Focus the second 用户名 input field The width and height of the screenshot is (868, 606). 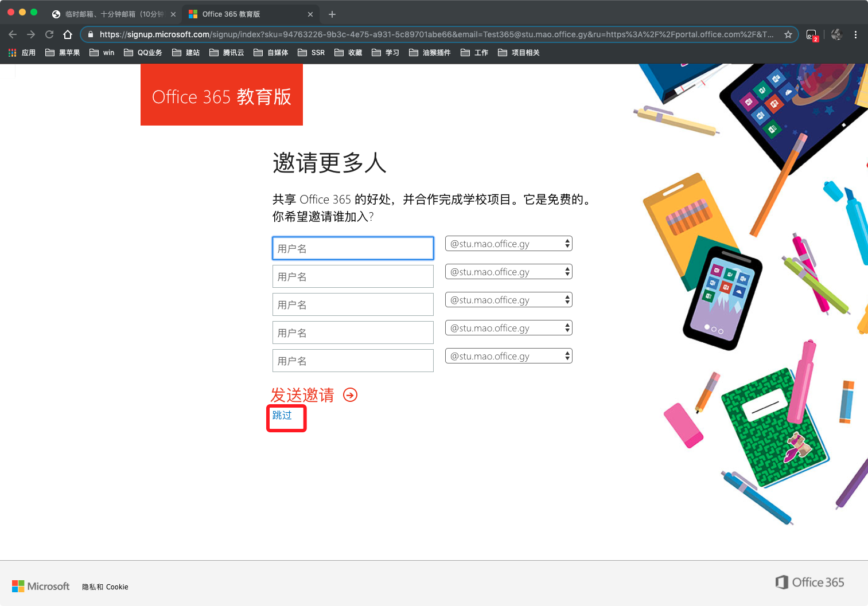[x=353, y=276]
